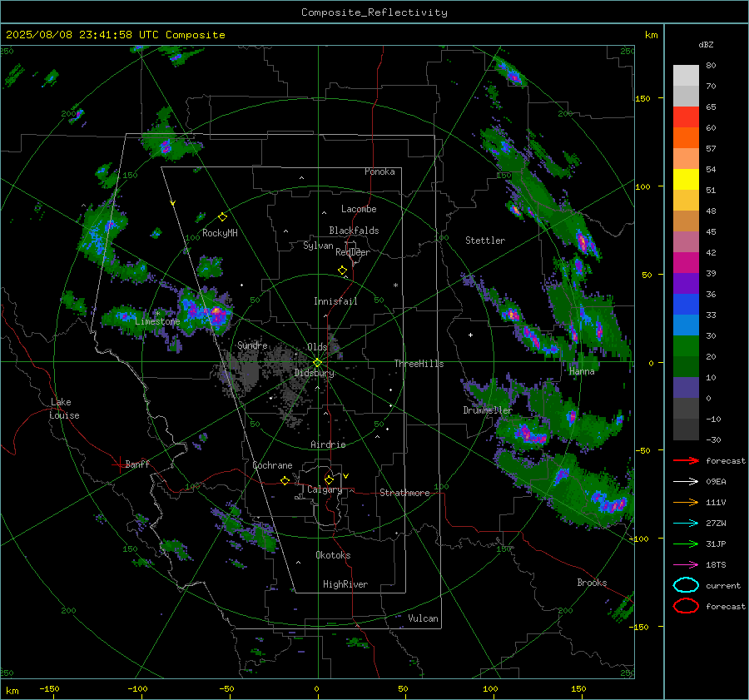Screen dimensions: 749x700
Task: Click the Drumheller city label
Action: (487, 410)
